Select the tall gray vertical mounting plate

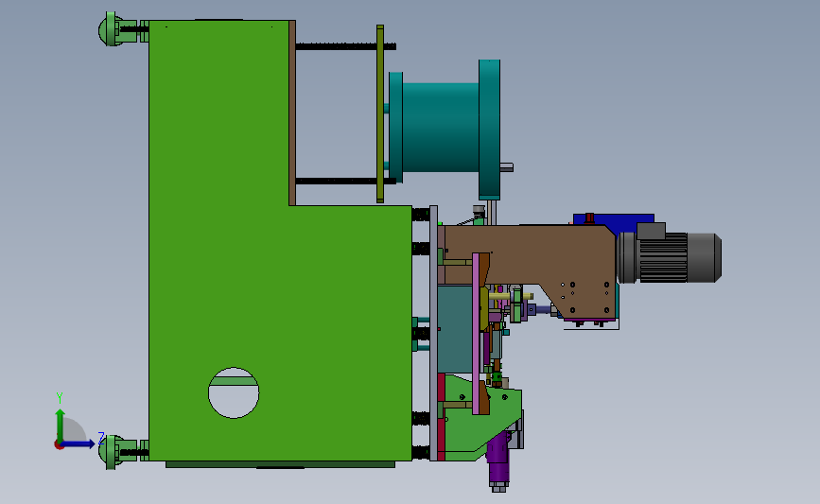coord(433,333)
